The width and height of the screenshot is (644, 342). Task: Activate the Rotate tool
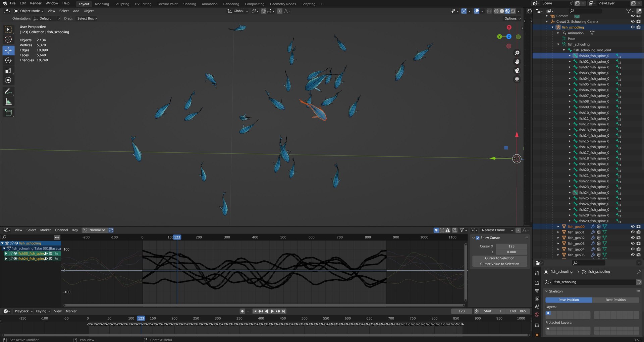(8, 60)
